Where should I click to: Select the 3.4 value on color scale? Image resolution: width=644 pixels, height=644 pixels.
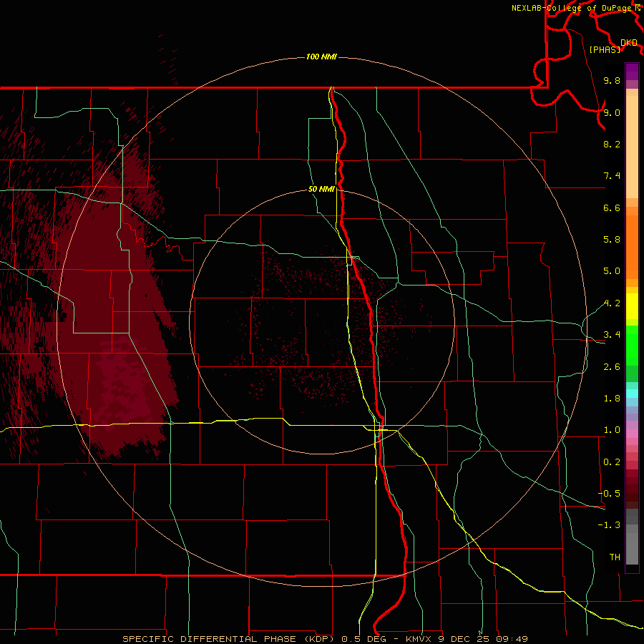(x=612, y=335)
